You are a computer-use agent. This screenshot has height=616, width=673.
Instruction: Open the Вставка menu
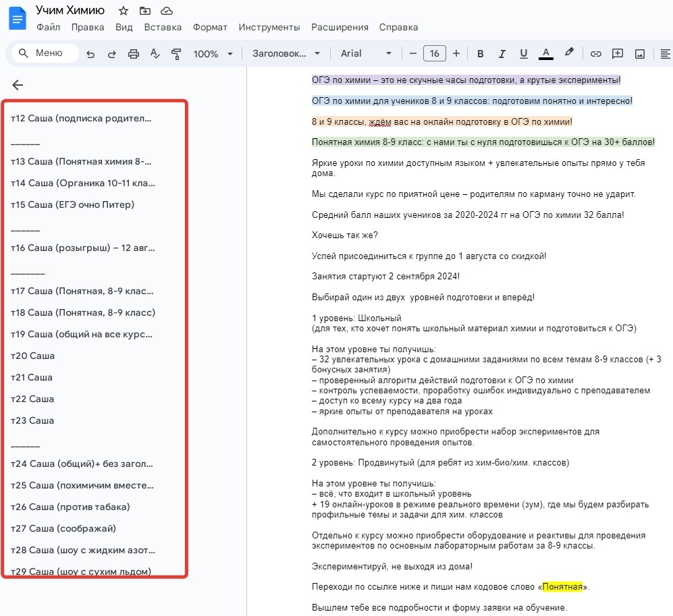(x=163, y=27)
